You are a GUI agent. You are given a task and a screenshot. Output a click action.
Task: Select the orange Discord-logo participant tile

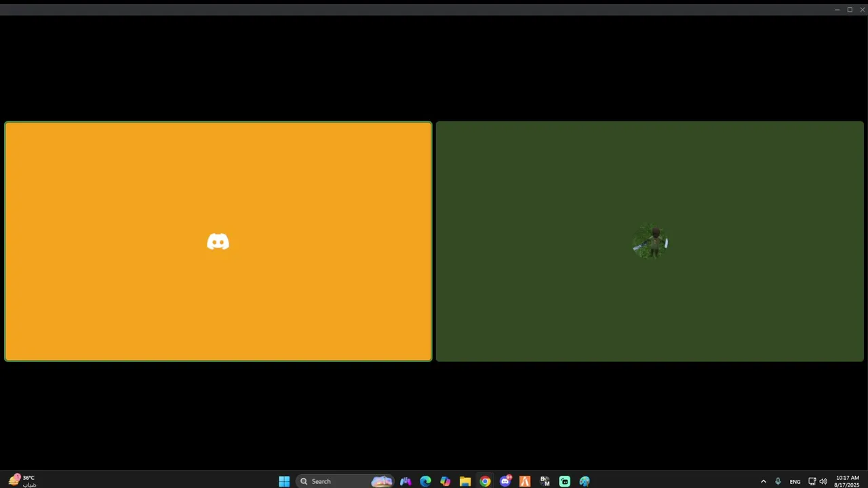[218, 241]
